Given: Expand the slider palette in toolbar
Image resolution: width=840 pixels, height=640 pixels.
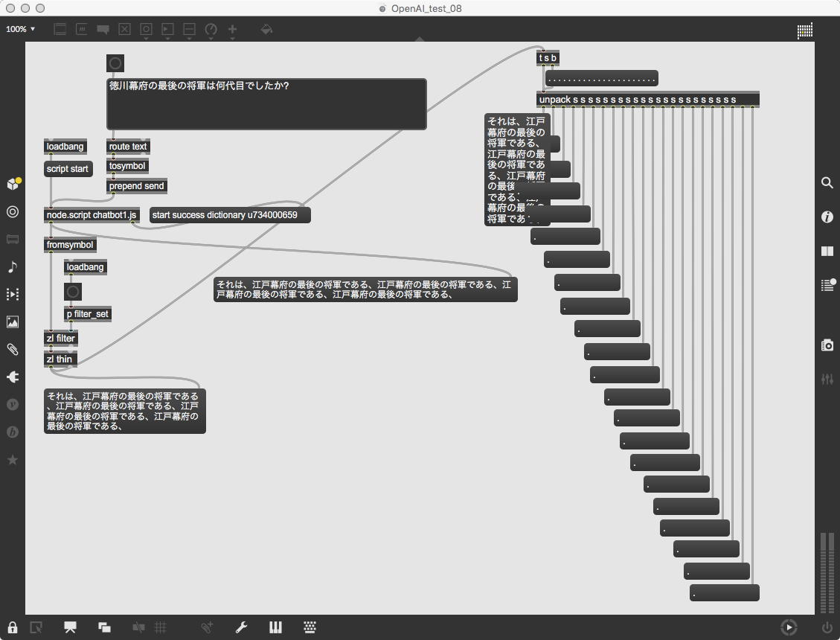Looking at the screenshot, I should point(189,30).
